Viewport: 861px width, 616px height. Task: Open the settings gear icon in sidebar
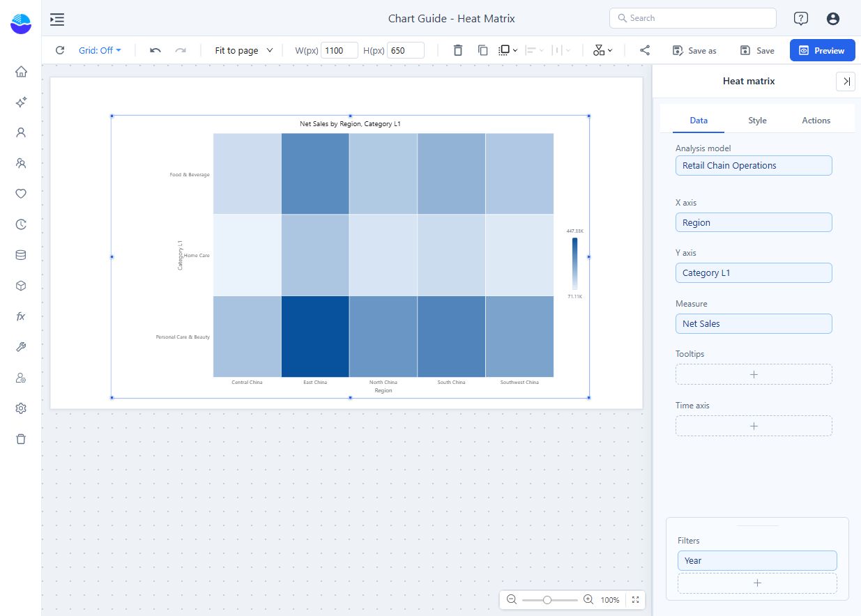(21, 408)
